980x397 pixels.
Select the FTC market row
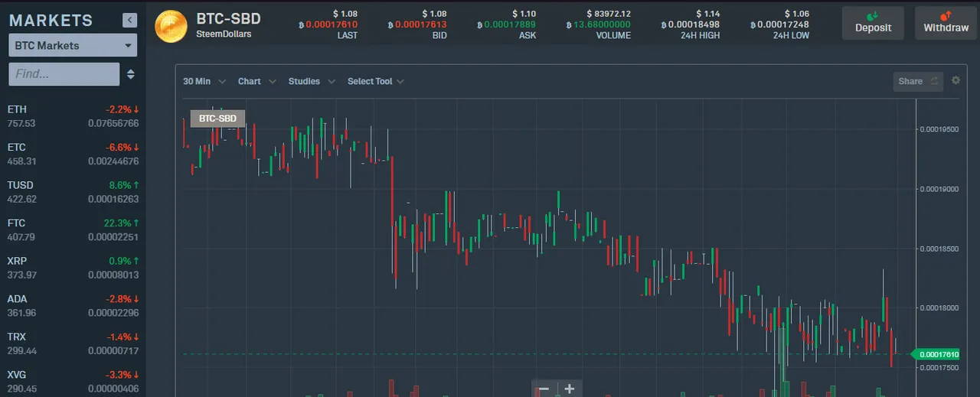(x=73, y=230)
